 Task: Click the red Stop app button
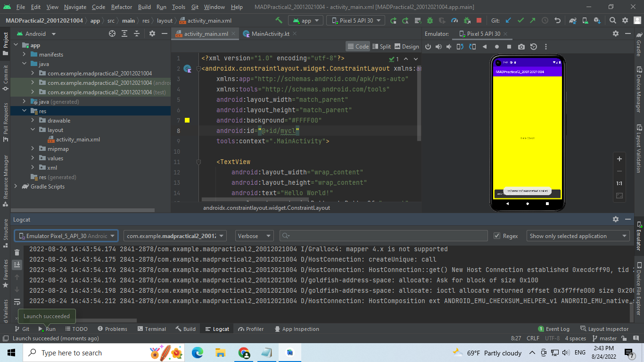point(479,21)
